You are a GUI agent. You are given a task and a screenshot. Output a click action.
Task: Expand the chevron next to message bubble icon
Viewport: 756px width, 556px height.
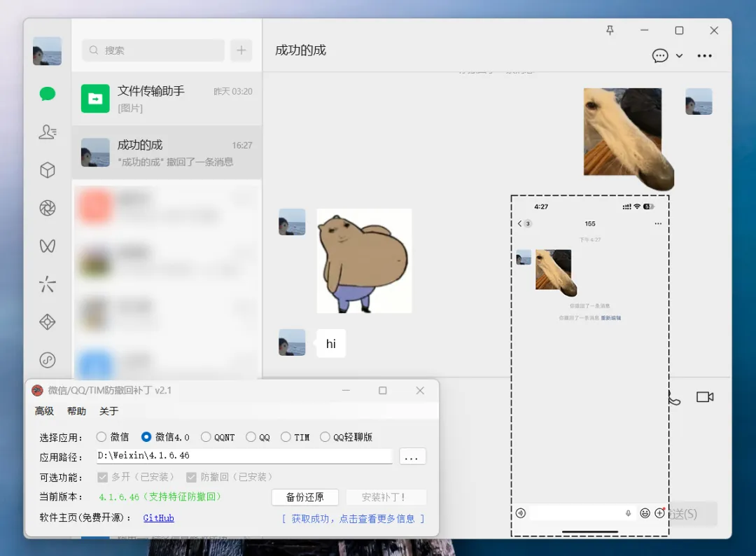[679, 56]
